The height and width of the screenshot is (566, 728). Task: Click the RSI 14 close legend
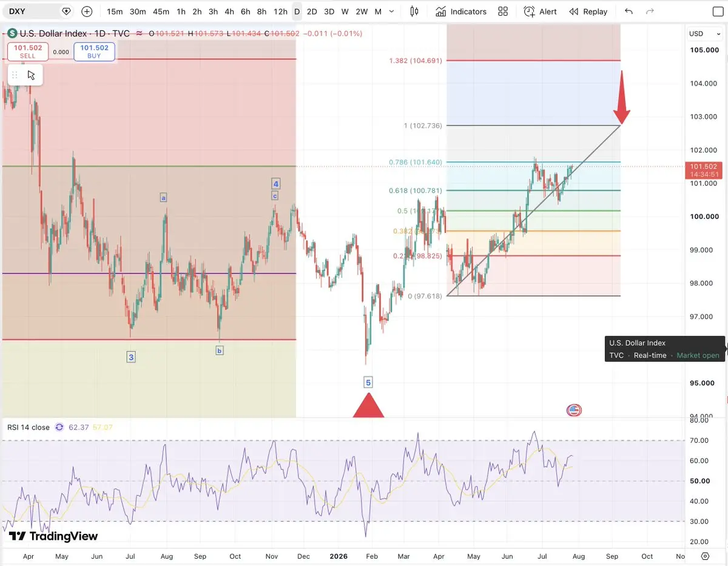point(29,427)
